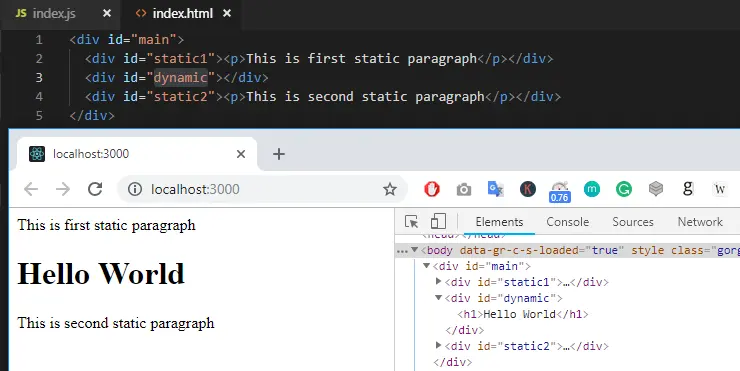Toggle the device toolbar in DevTools
Image resolution: width=740 pixels, height=371 pixels.
point(438,221)
